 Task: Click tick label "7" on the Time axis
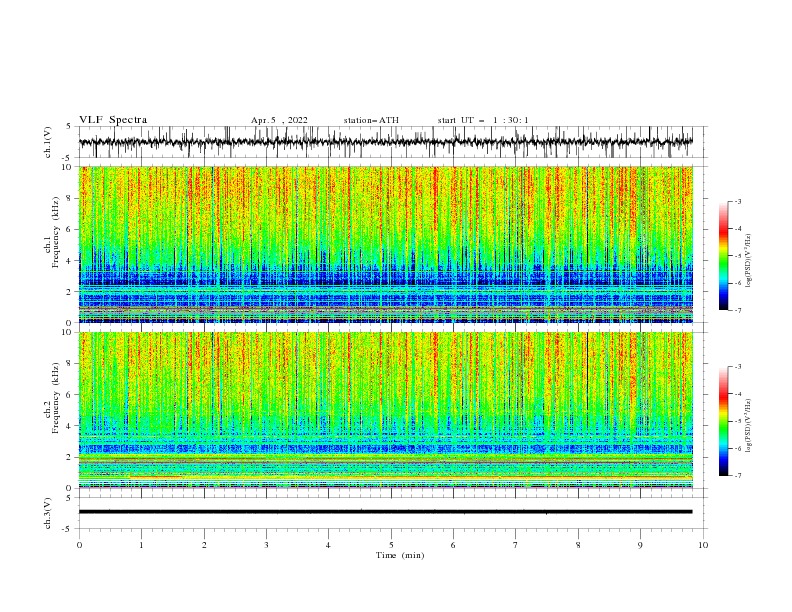coord(516,545)
